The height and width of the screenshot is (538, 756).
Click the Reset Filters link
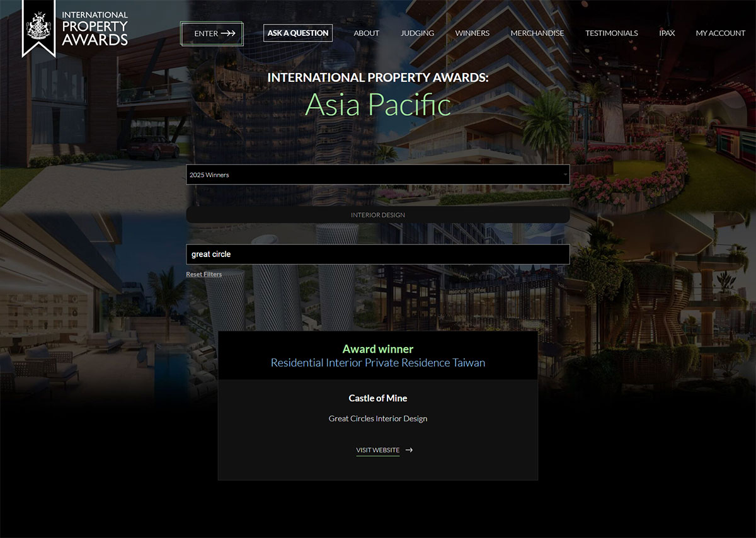203,274
